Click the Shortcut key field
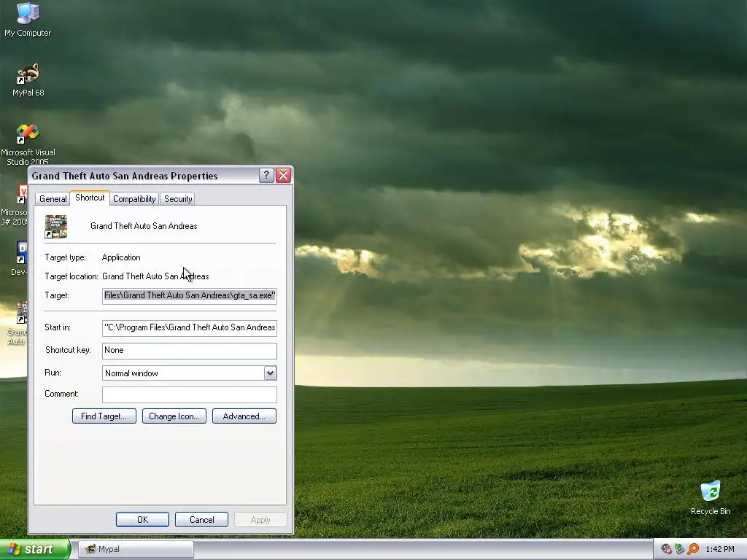The width and height of the screenshot is (747, 560). click(190, 351)
